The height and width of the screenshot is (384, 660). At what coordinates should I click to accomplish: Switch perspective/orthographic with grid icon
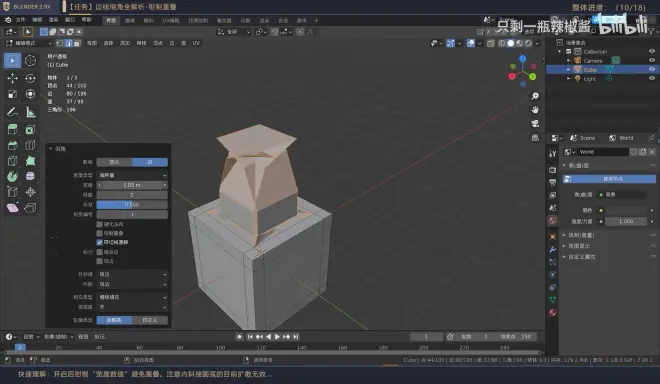(x=535, y=137)
